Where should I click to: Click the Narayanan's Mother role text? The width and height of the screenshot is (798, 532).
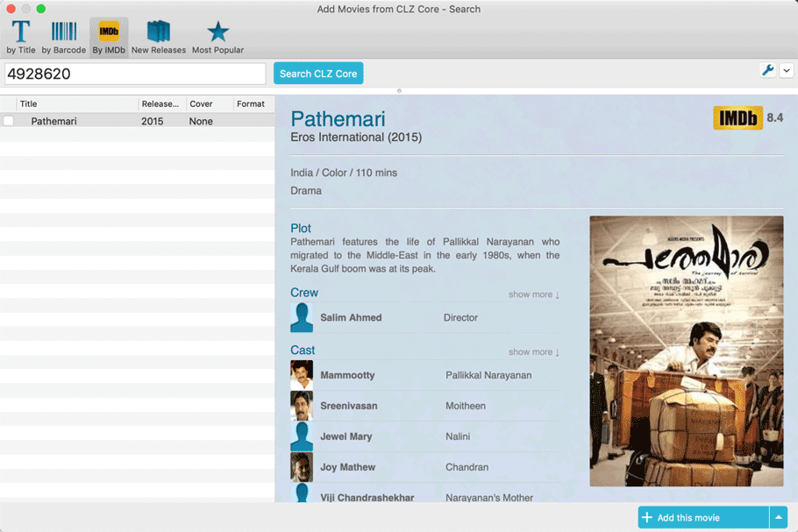coord(489,498)
